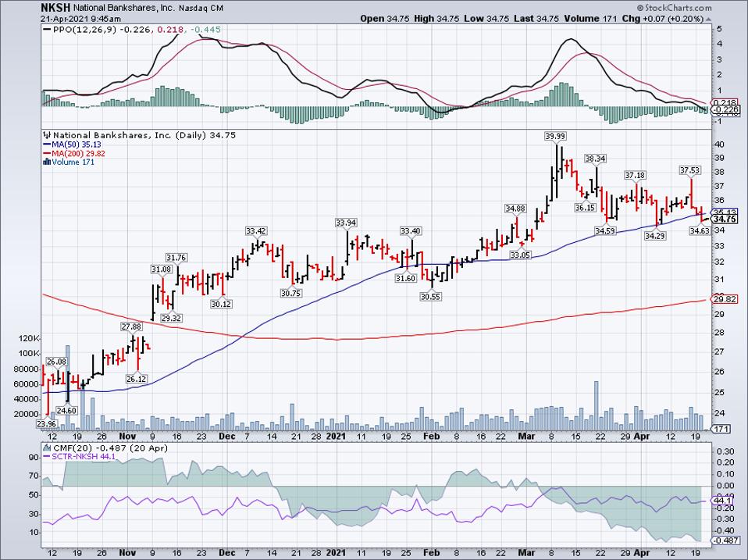Click the 33.40 high price label
The width and height of the screenshot is (748, 560).
click(x=410, y=231)
